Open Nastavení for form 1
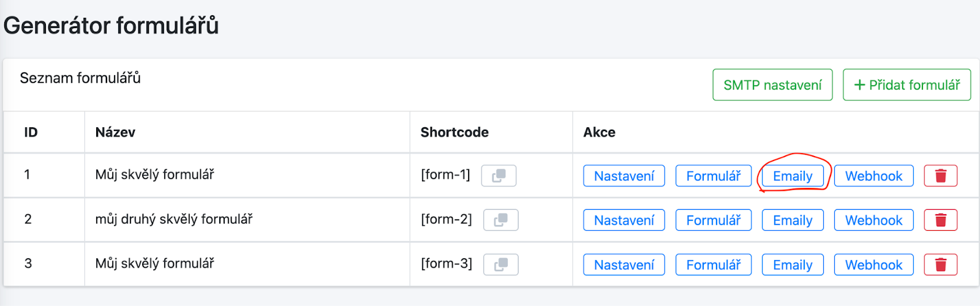Screen dimensions: 980x306 click(x=624, y=176)
